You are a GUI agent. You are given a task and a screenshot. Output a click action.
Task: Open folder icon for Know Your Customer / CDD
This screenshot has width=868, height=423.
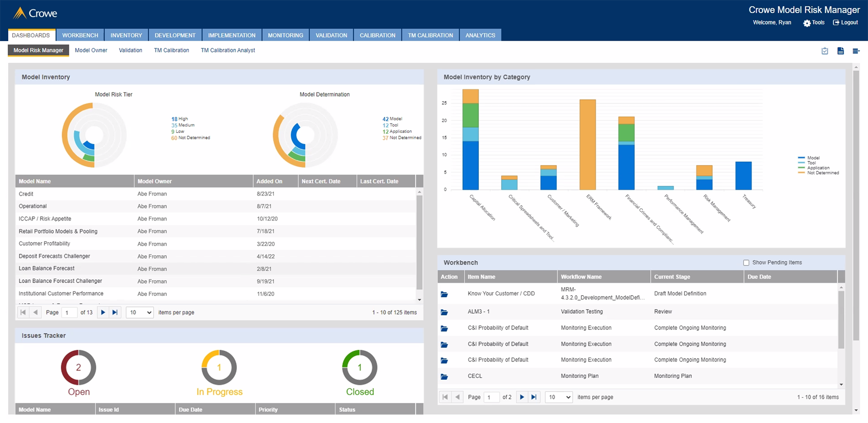pos(444,294)
